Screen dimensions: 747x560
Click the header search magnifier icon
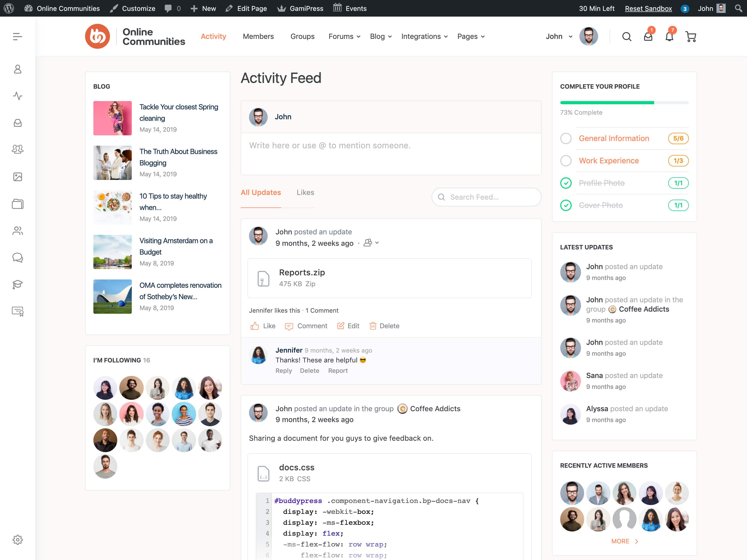click(x=626, y=37)
